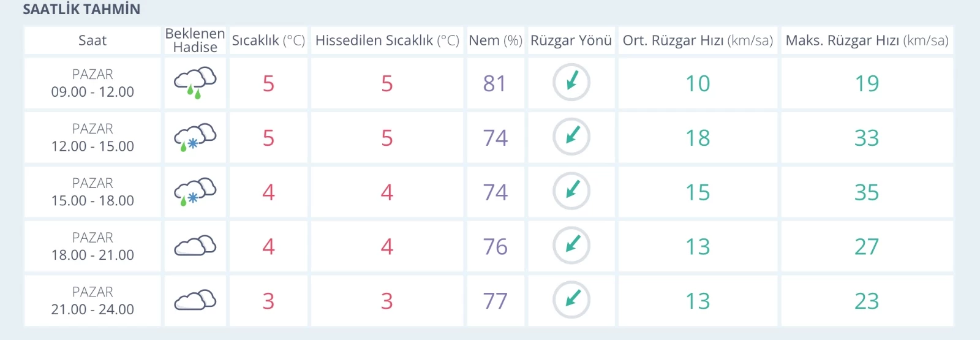
Task: Click wind direction arrow for 12.00 - 15.00
Action: 571,137
